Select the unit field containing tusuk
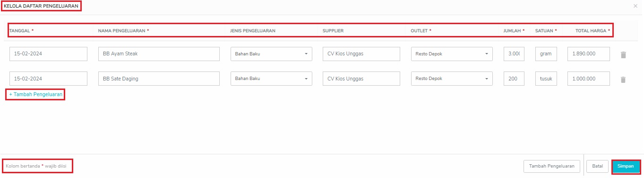The height and width of the screenshot is (178, 644). point(546,79)
